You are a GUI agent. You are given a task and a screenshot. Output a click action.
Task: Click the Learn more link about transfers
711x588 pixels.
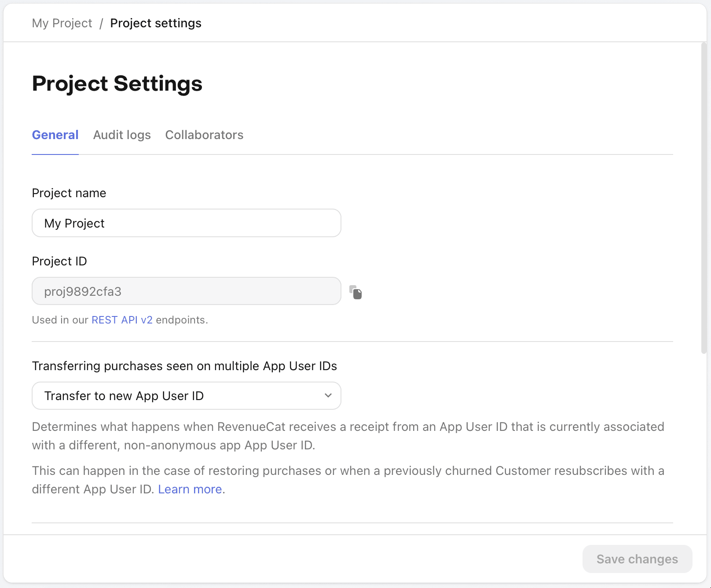coord(189,489)
